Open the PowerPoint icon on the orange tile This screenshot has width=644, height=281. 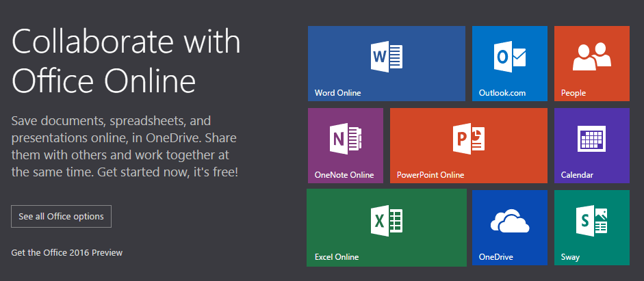[x=468, y=139]
